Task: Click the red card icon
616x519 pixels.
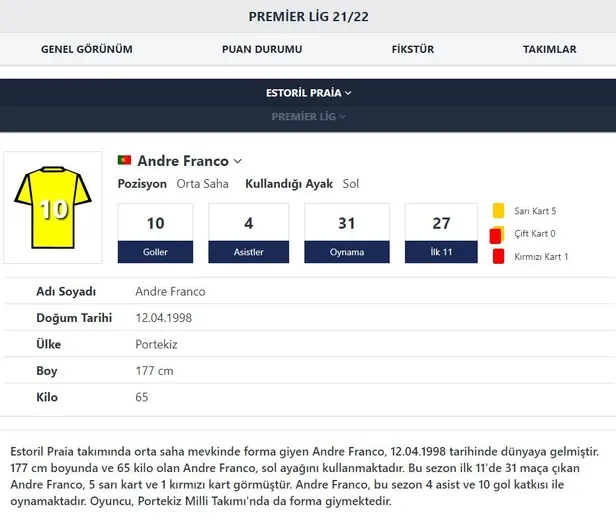Action: click(x=498, y=257)
